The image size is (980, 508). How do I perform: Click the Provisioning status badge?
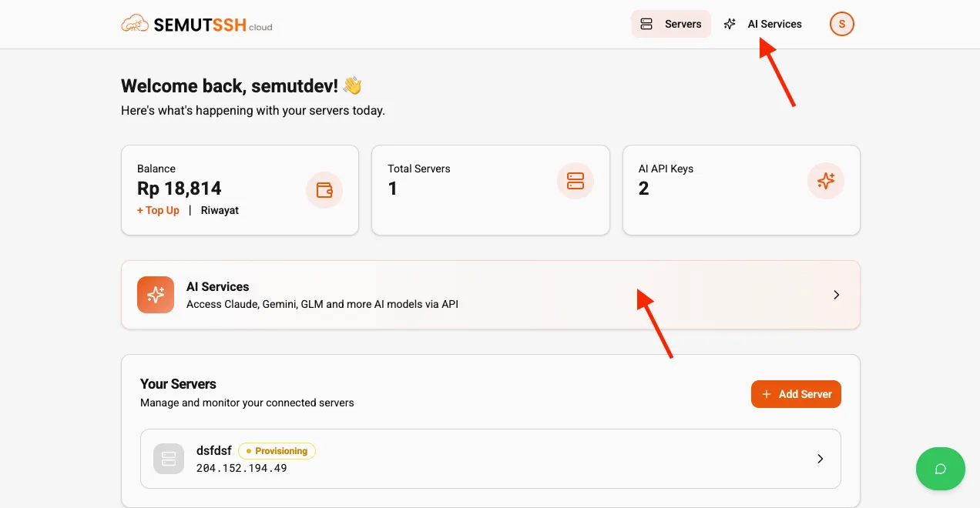coord(277,451)
